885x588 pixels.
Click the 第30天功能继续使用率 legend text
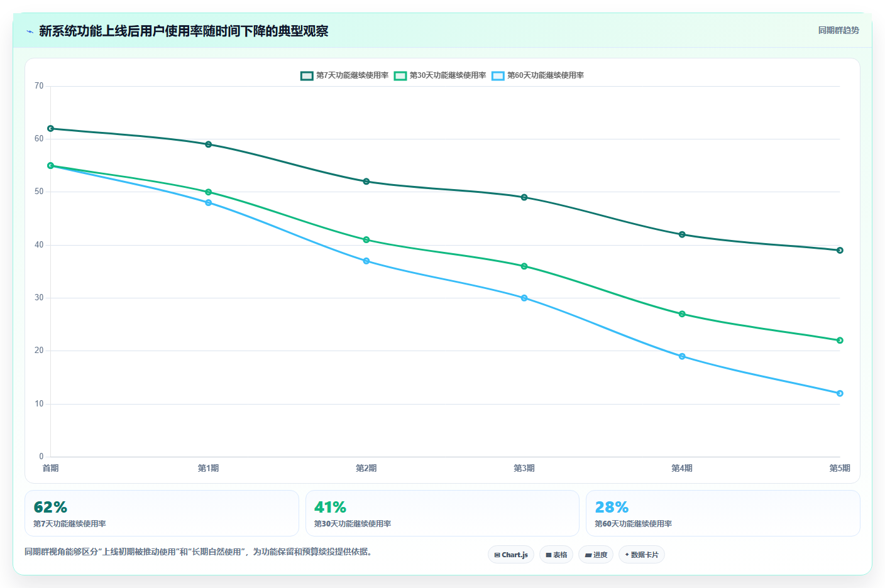pyautogui.click(x=448, y=75)
